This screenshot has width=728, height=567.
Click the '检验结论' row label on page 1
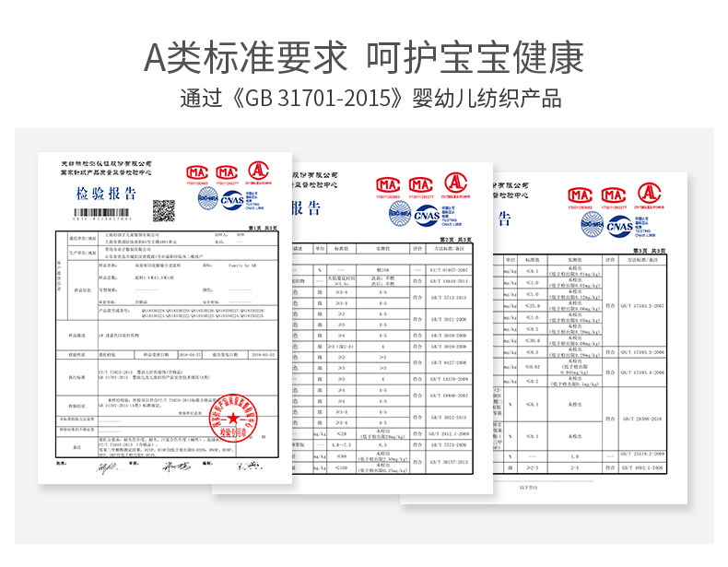click(76, 406)
